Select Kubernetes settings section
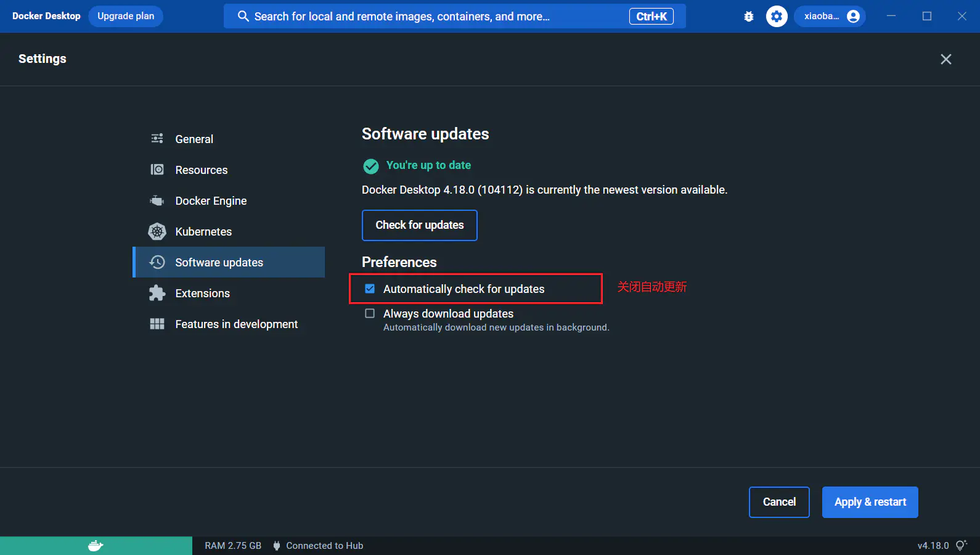Viewport: 980px width, 555px height. click(229, 231)
